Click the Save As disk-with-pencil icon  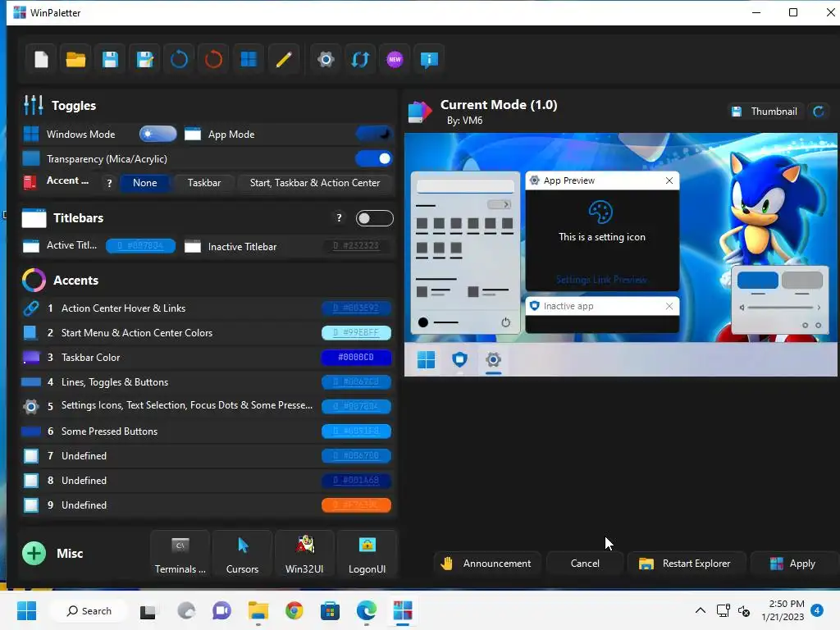click(x=144, y=59)
